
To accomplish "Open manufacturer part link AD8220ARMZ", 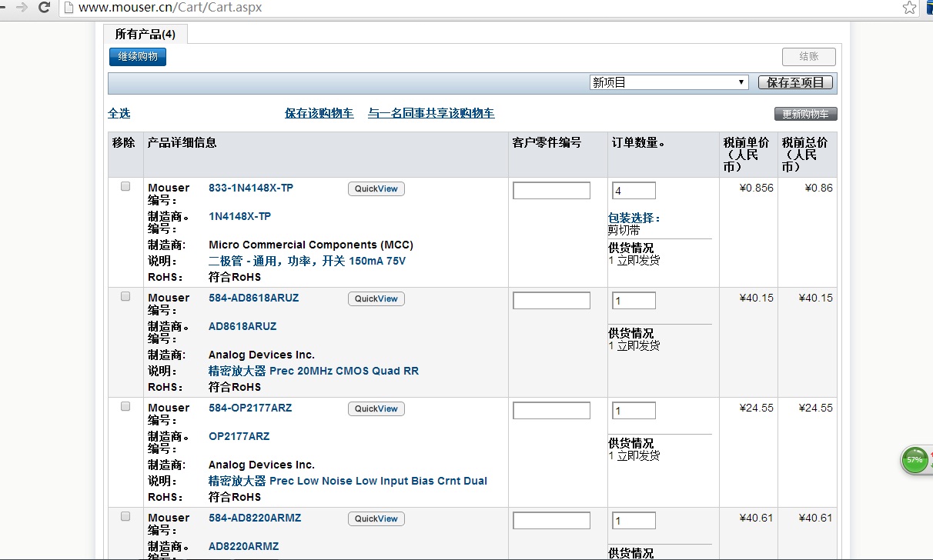I will (x=244, y=546).
